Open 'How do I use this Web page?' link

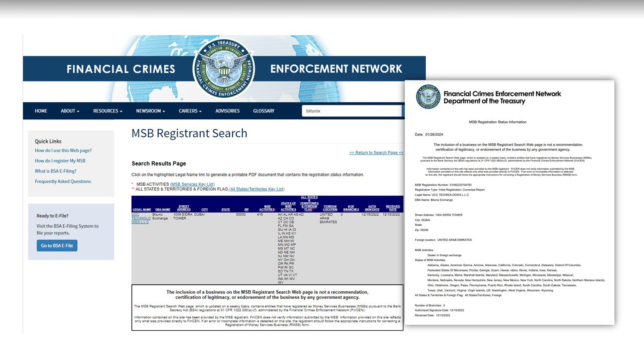[x=63, y=150]
